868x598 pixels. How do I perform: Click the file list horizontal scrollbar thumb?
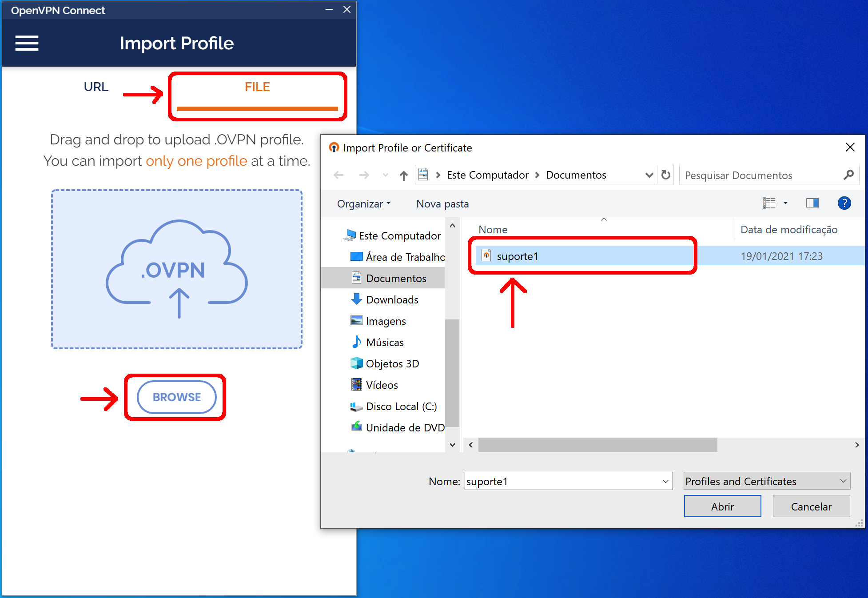597,445
